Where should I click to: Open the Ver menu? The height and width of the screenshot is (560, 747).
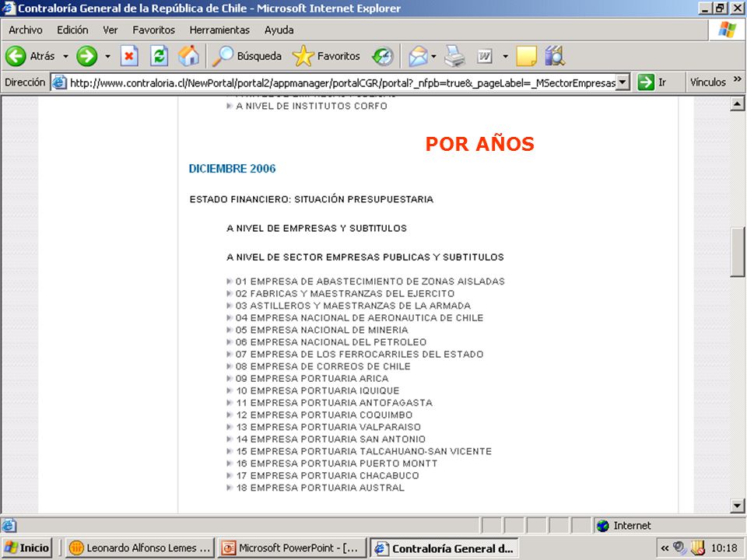pos(110,30)
